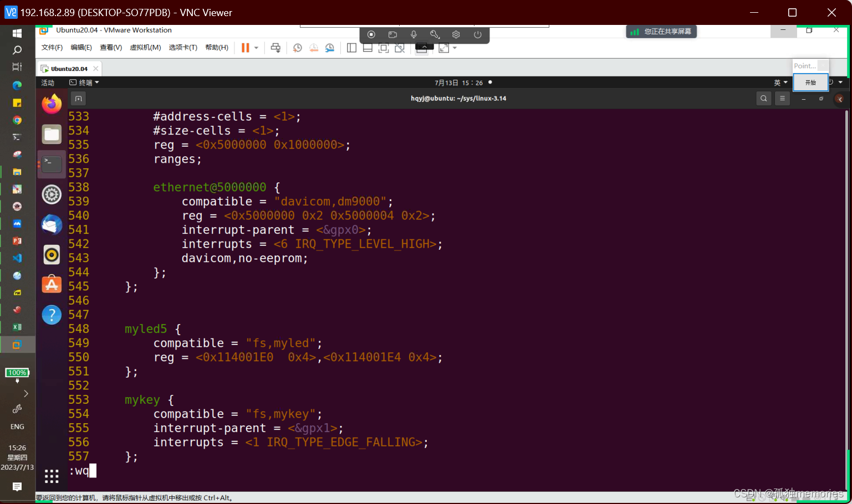Open Windows taskbar search
Screen dimensions: 852x504
[17, 50]
